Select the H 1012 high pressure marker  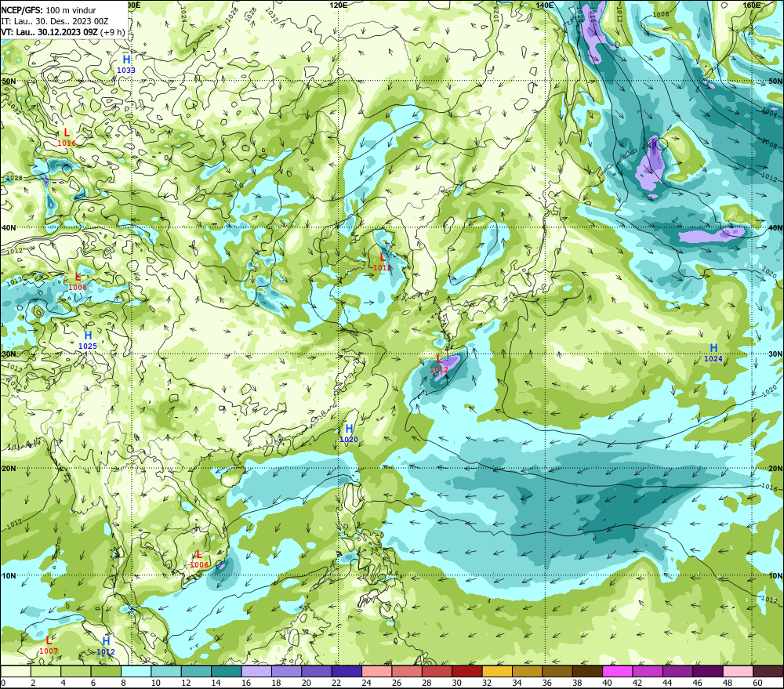click(x=106, y=646)
